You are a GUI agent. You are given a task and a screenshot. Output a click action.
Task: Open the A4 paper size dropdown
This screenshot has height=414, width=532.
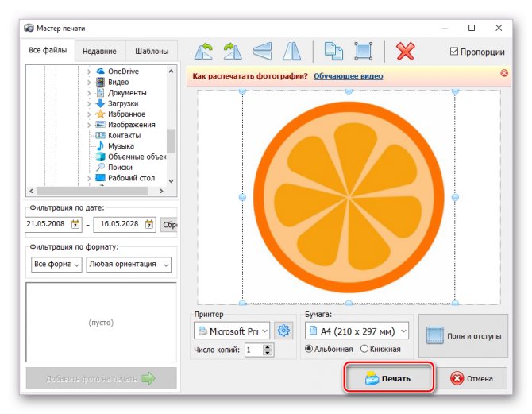356,331
